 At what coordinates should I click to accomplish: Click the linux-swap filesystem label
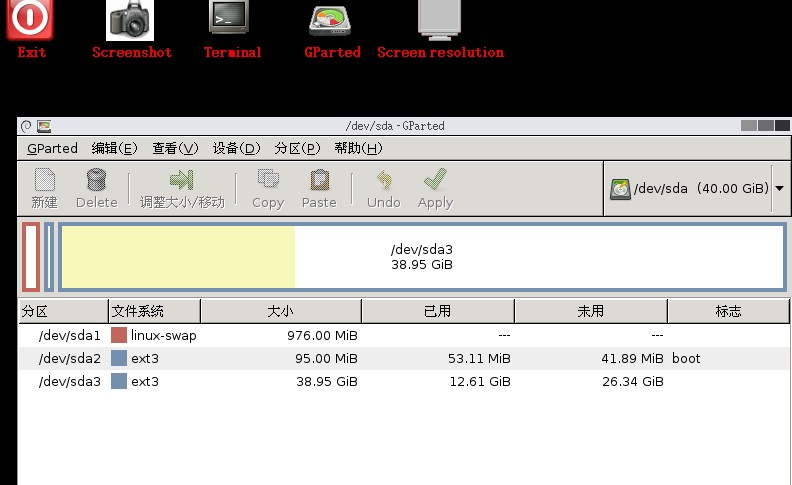tap(164, 335)
